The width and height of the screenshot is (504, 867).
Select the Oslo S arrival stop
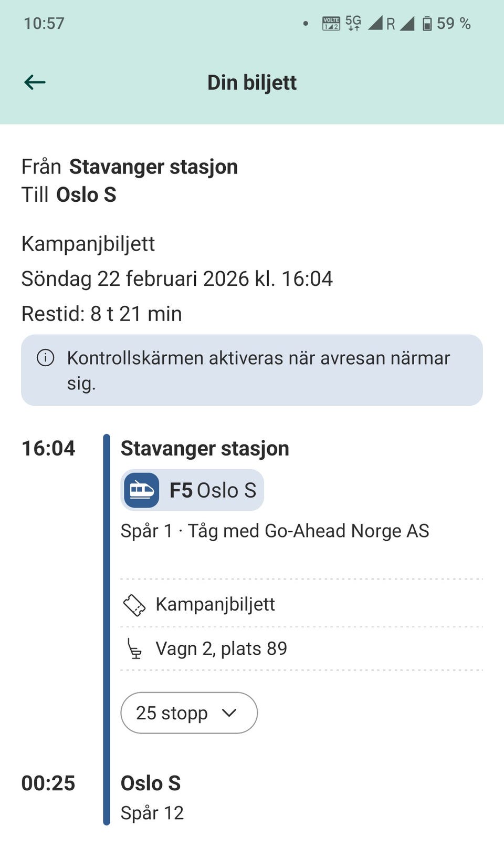click(151, 783)
